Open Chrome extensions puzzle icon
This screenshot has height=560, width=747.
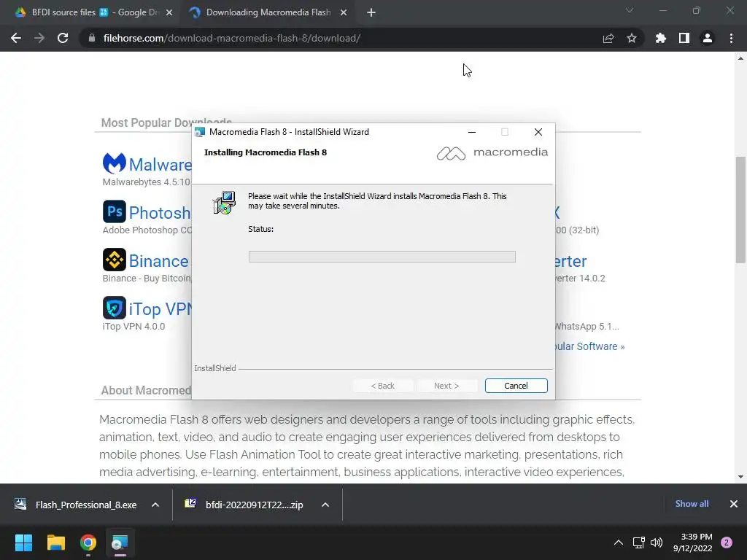click(661, 38)
